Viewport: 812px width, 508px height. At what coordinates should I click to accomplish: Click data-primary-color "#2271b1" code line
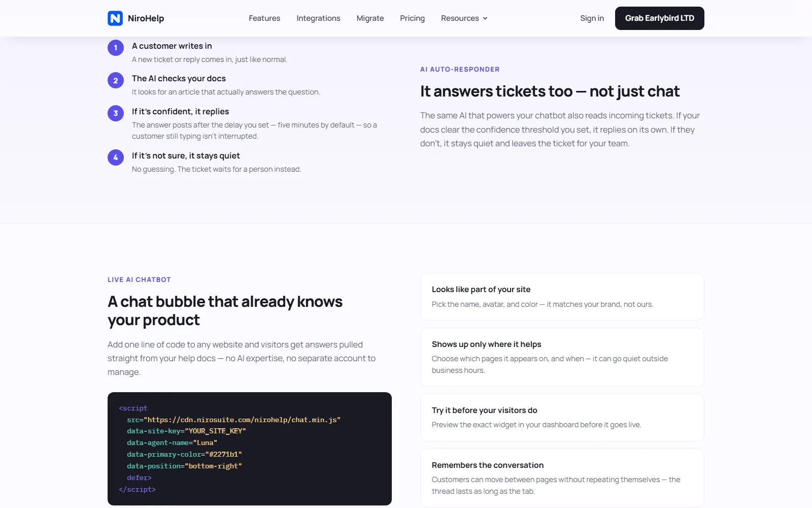pos(184,454)
